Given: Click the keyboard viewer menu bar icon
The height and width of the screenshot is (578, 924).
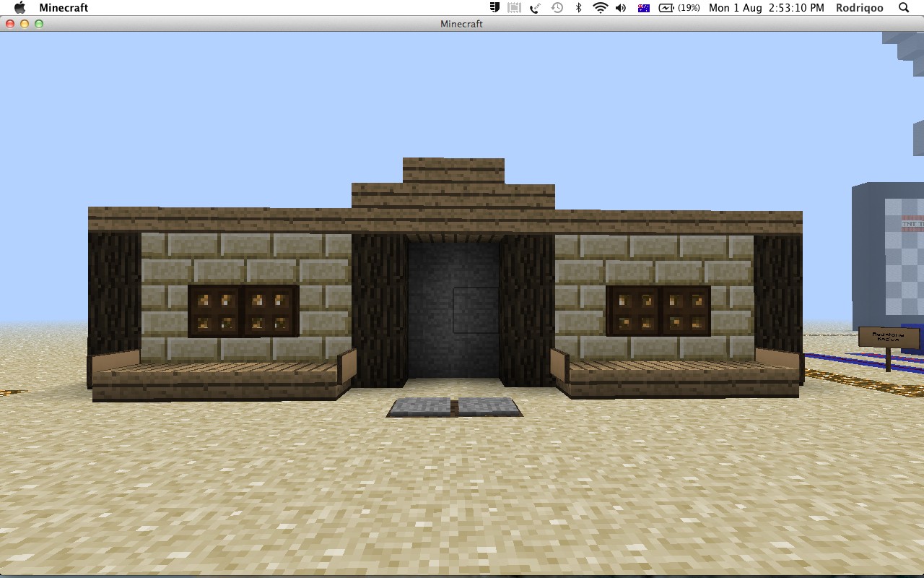Looking at the screenshot, I should click(x=514, y=7).
